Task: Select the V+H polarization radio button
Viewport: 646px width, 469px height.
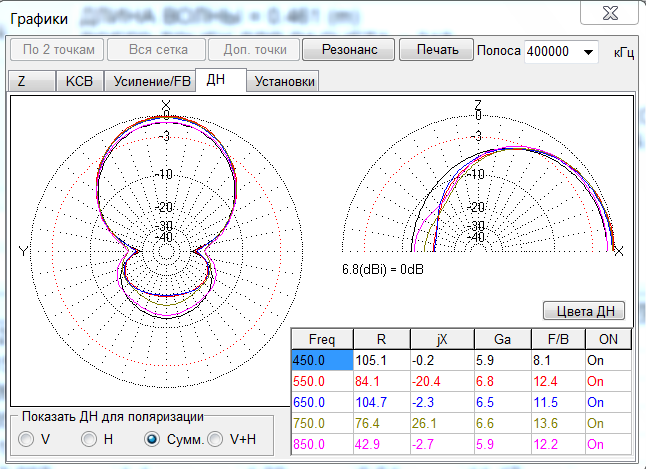Action: point(215,438)
